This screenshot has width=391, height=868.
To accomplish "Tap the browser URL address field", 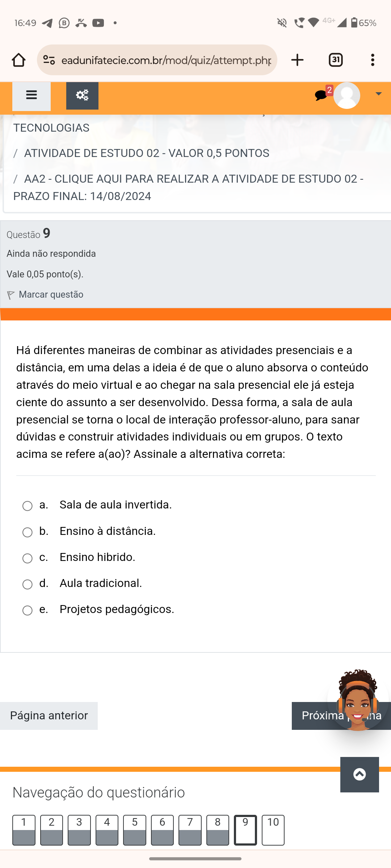I will coord(167,60).
